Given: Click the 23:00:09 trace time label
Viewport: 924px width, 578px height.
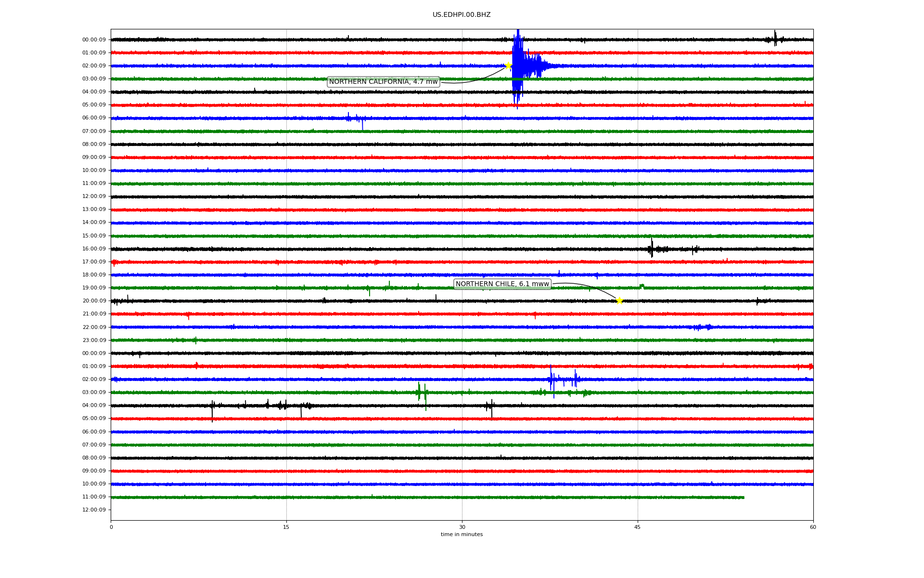Looking at the screenshot, I should point(94,341).
